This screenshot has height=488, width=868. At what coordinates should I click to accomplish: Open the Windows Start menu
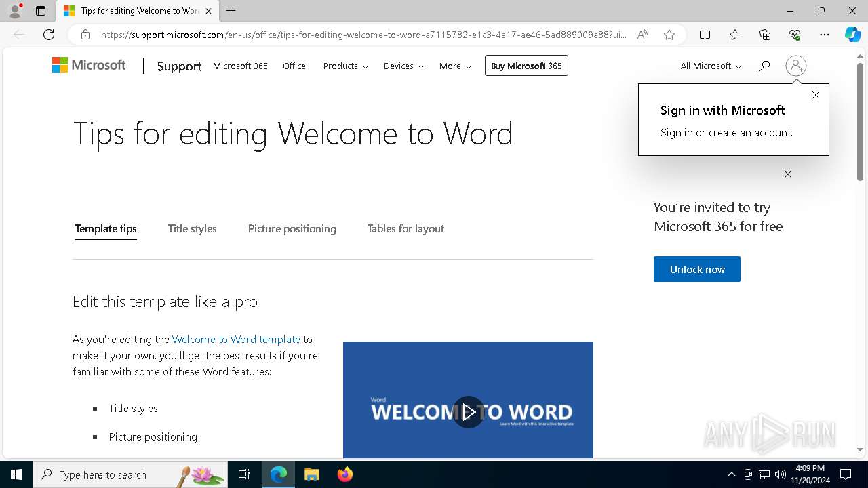pos(16,474)
